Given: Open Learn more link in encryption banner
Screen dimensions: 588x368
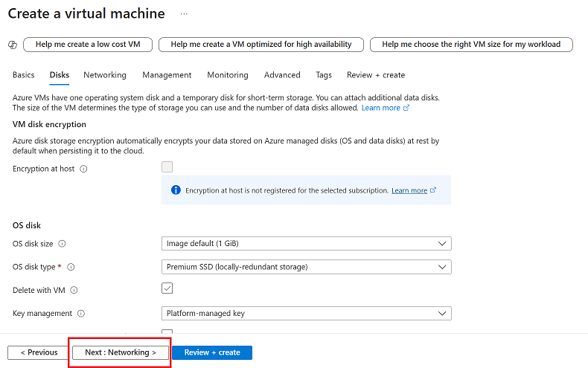Looking at the screenshot, I should click(409, 190).
